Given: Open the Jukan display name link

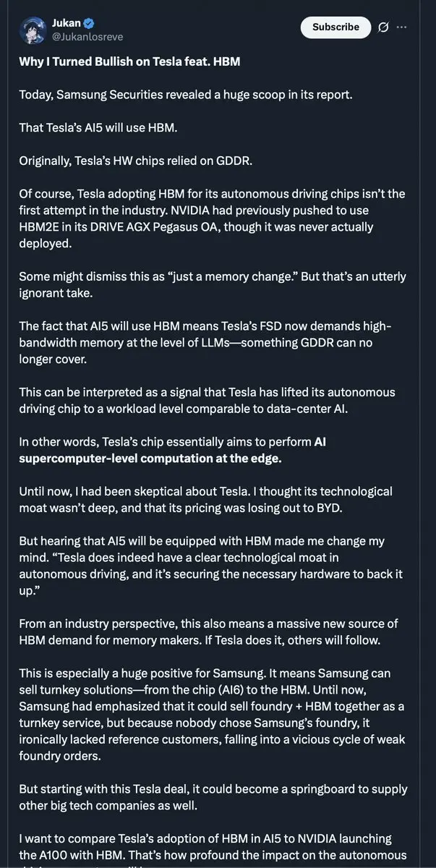Looking at the screenshot, I should 65,22.
